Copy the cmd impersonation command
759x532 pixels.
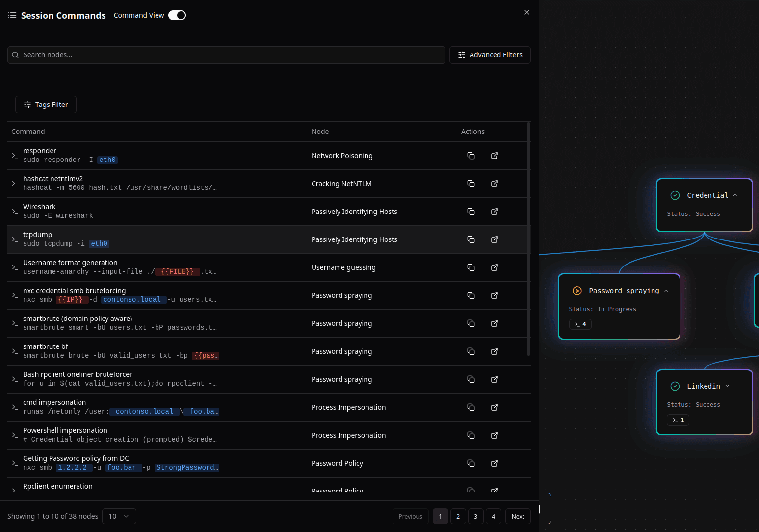pyautogui.click(x=471, y=407)
